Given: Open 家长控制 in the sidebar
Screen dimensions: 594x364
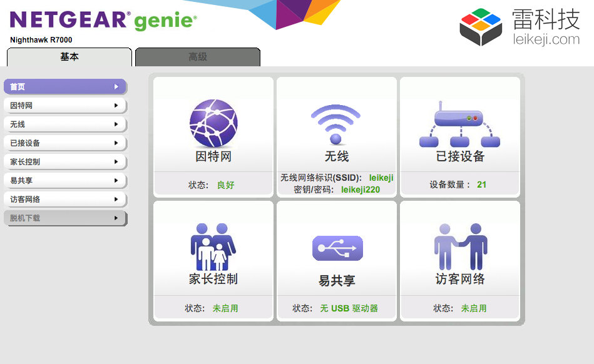Looking at the screenshot, I should pyautogui.click(x=64, y=162).
